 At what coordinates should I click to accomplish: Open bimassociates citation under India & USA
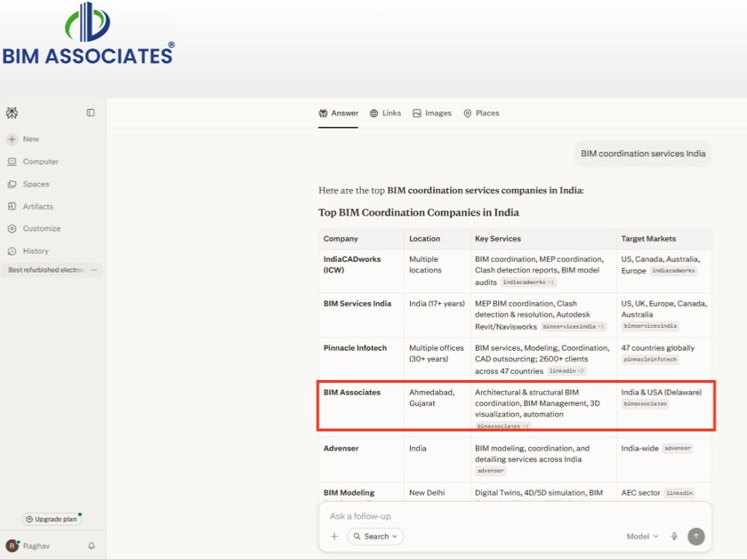click(x=645, y=404)
